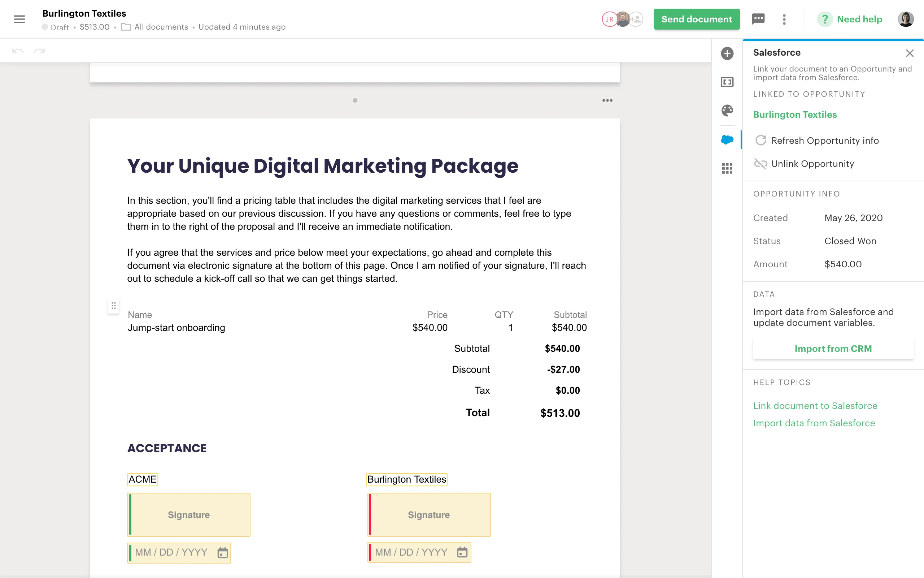This screenshot has height=578, width=924.
Task: Grab the pricing table drag handle
Action: pyautogui.click(x=113, y=306)
